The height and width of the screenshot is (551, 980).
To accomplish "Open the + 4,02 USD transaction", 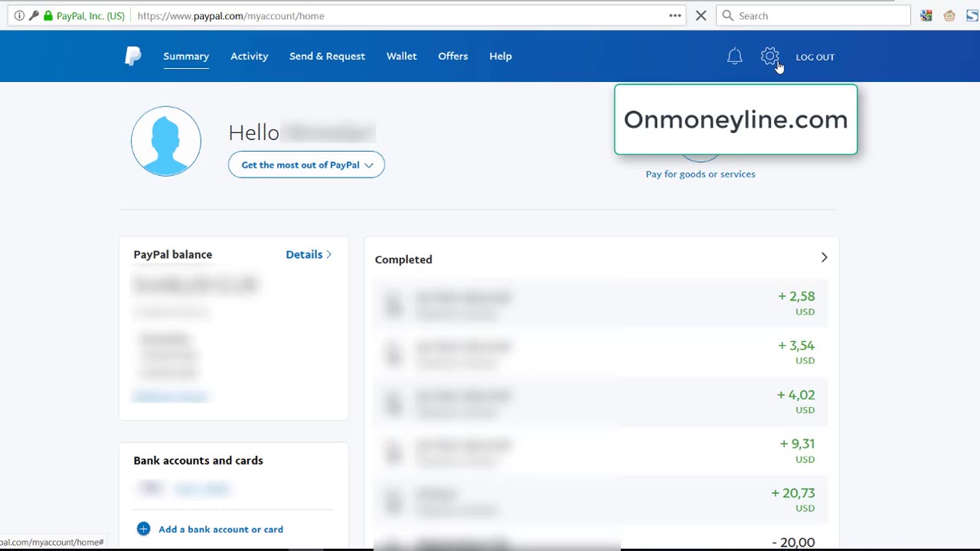I will click(601, 402).
